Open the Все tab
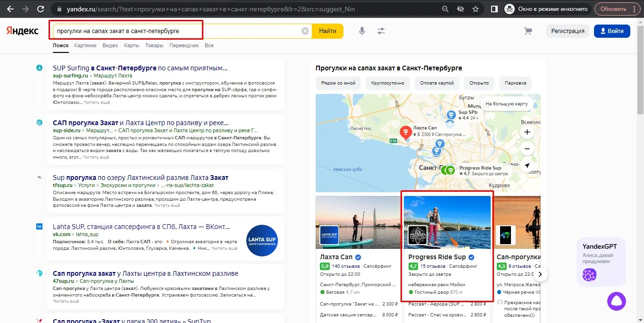This screenshot has width=644, height=323. click(209, 45)
